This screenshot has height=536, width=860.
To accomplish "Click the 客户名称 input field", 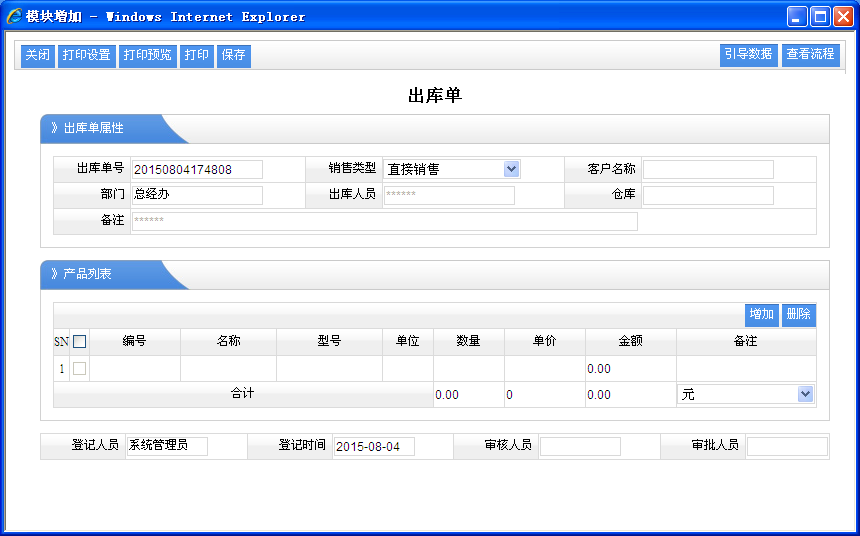I will coord(708,169).
